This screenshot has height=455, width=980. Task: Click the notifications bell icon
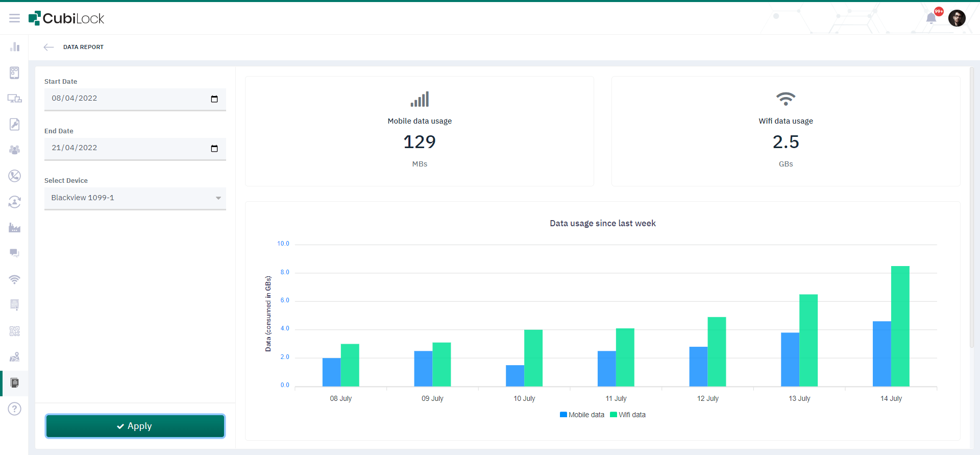click(x=931, y=18)
